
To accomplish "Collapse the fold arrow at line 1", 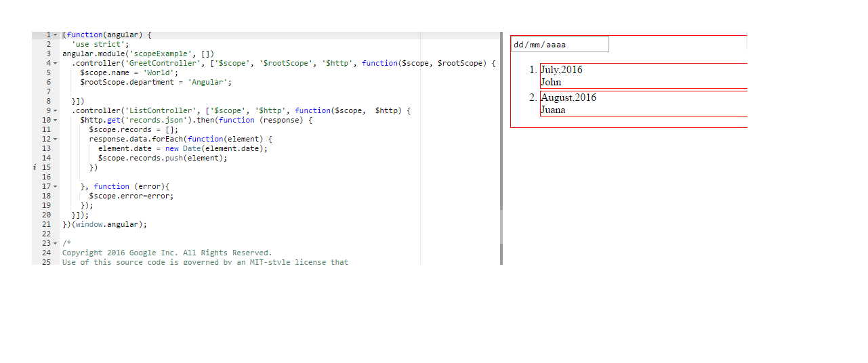I will pos(55,35).
